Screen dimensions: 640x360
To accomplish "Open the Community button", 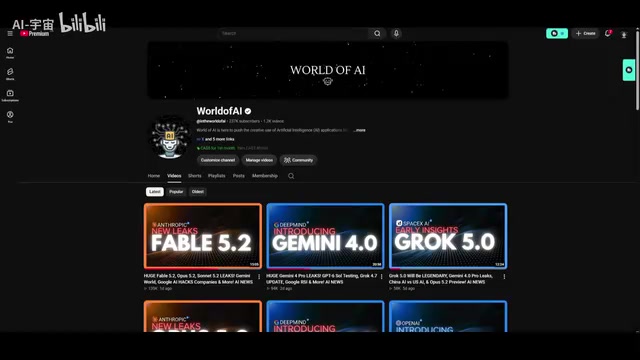I will [298, 160].
